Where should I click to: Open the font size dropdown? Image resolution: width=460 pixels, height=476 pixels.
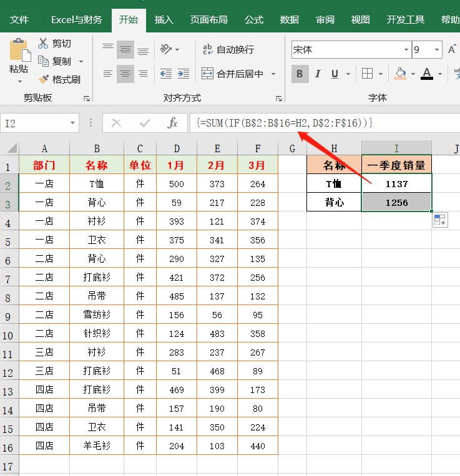(x=437, y=49)
